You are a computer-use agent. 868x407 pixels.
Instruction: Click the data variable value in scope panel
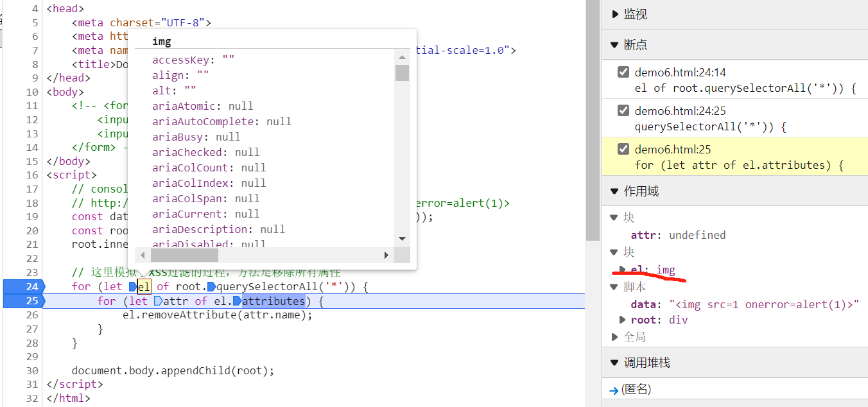tap(764, 304)
